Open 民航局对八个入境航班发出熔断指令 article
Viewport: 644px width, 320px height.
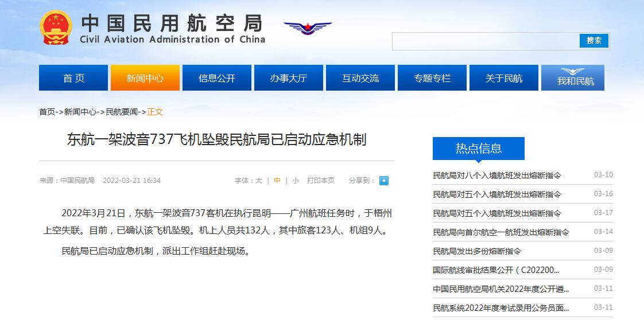[x=497, y=175]
